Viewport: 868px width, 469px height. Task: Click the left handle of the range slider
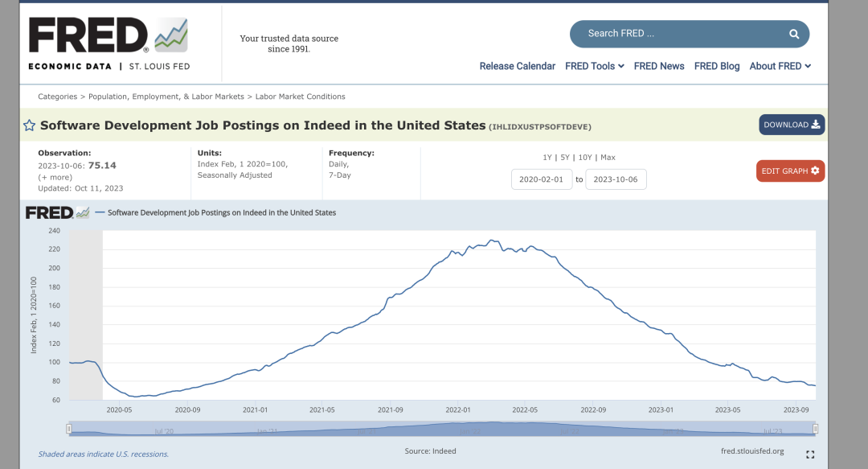pyautogui.click(x=69, y=429)
